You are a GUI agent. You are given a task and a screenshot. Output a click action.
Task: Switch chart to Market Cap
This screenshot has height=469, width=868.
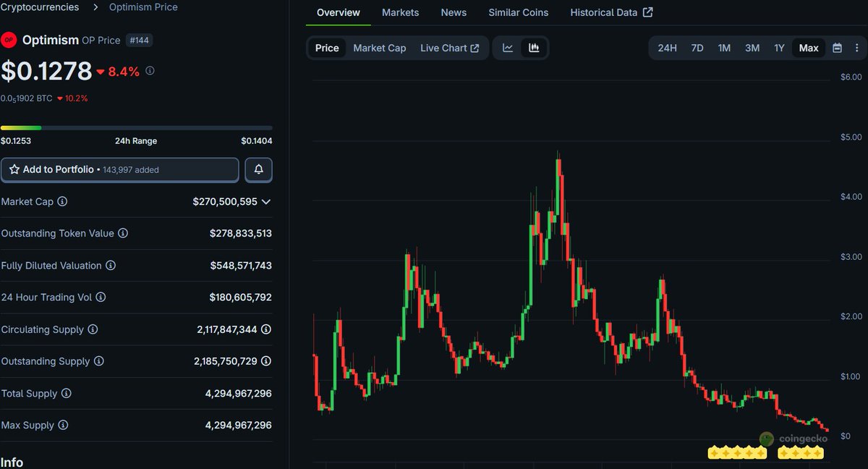[x=380, y=48]
